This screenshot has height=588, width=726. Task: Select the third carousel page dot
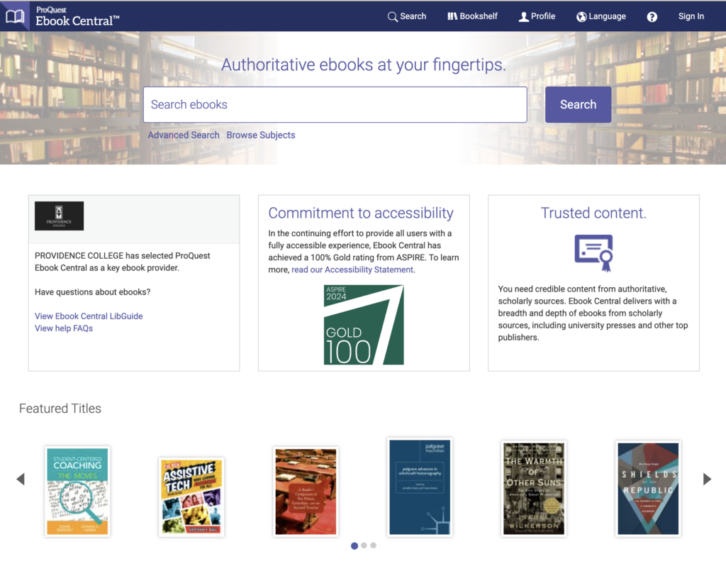(373, 545)
